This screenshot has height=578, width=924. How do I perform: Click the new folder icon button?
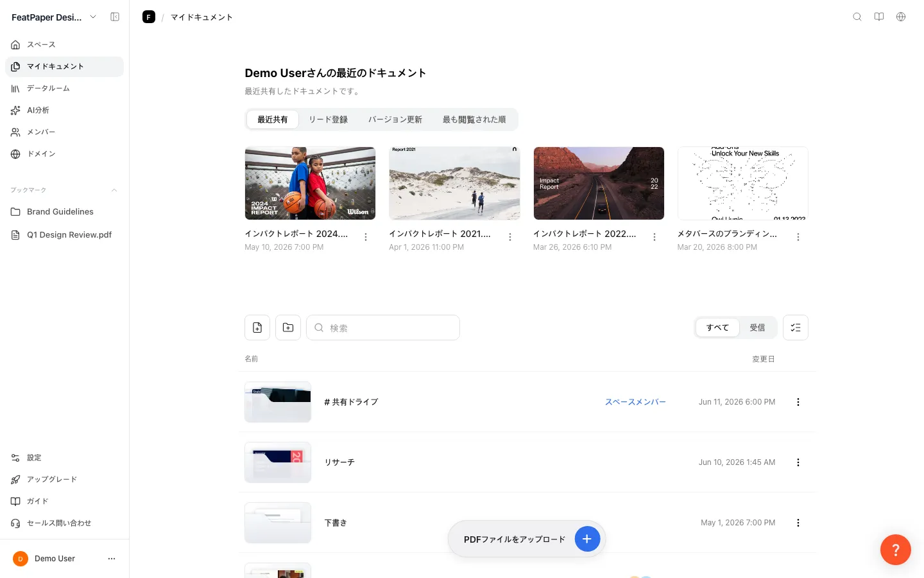click(x=288, y=328)
